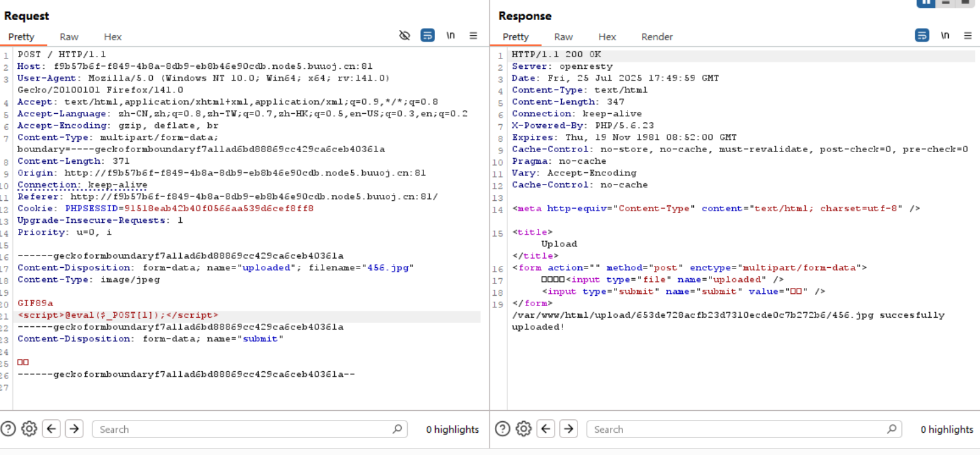Open help icon below Request panel

(8, 429)
